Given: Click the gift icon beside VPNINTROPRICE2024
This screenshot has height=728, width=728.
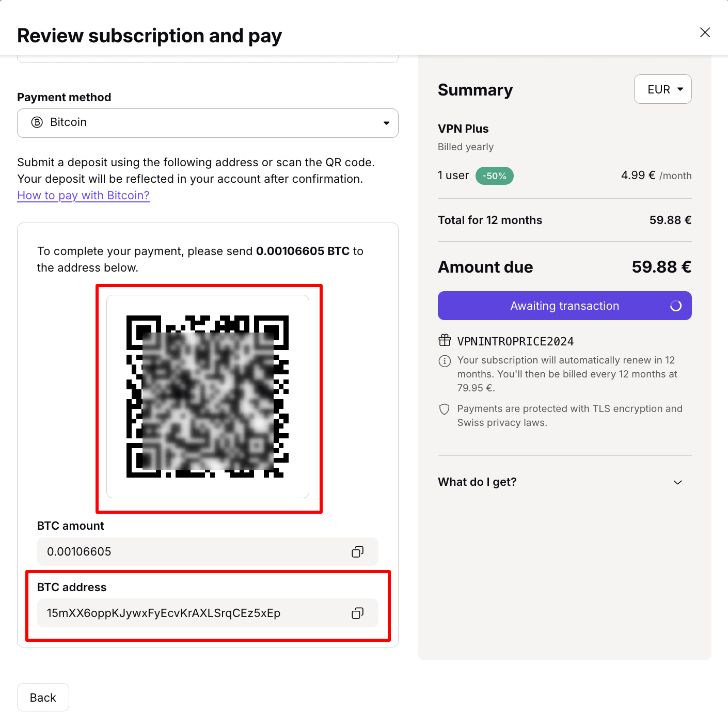Looking at the screenshot, I should click(445, 340).
